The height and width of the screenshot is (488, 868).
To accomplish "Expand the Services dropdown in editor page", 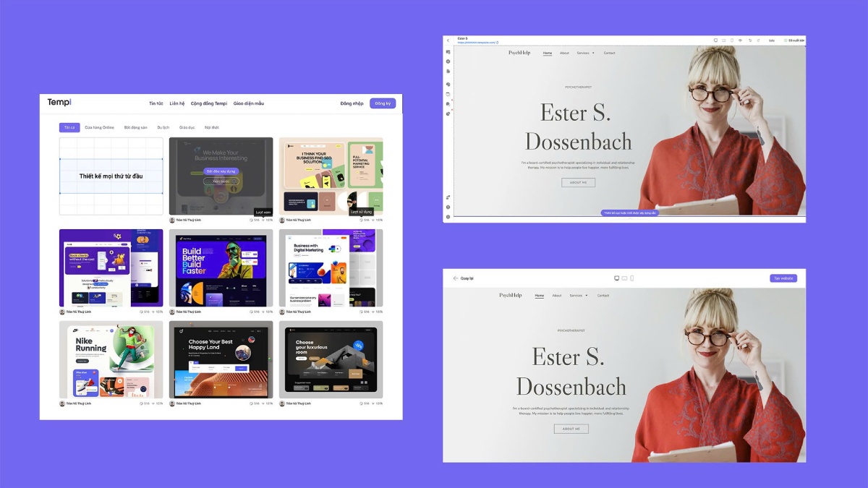I will click(585, 53).
